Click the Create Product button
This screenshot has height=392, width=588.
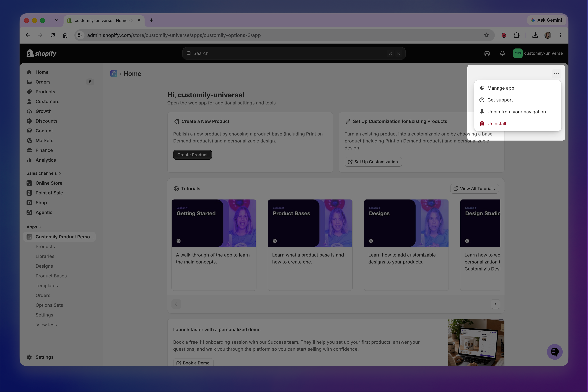(x=193, y=155)
